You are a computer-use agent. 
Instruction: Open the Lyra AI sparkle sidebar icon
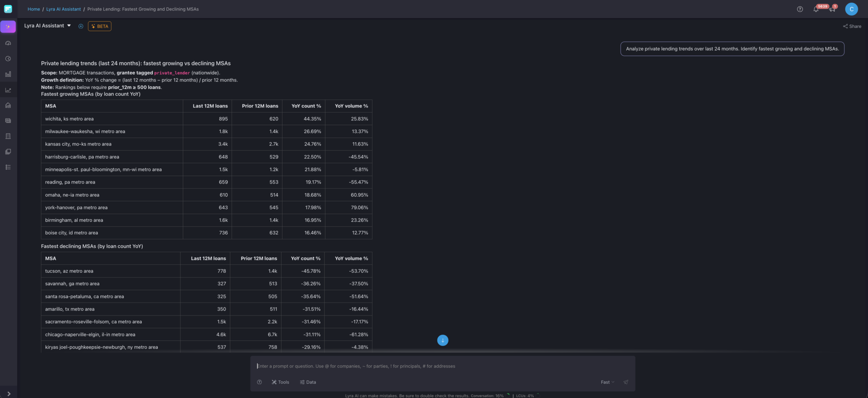point(8,27)
